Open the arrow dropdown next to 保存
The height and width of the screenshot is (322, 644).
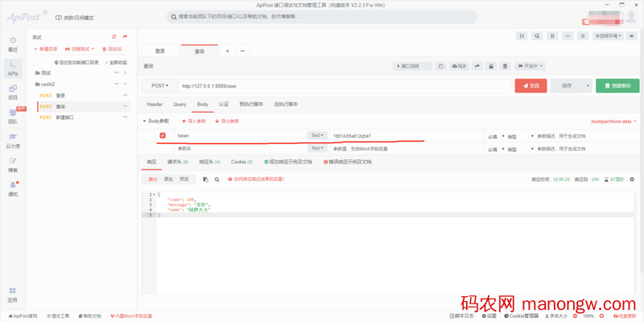[x=588, y=86]
